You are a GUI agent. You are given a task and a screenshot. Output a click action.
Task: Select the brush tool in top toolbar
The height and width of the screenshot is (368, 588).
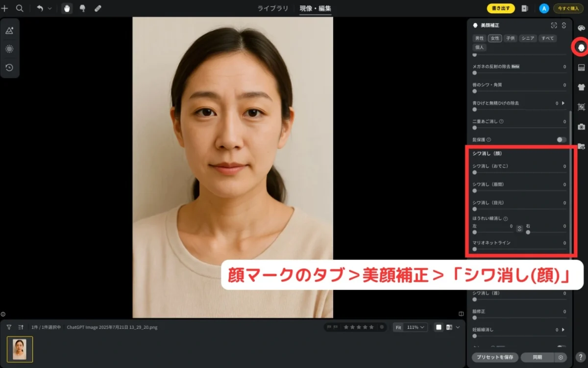pyautogui.click(x=82, y=8)
